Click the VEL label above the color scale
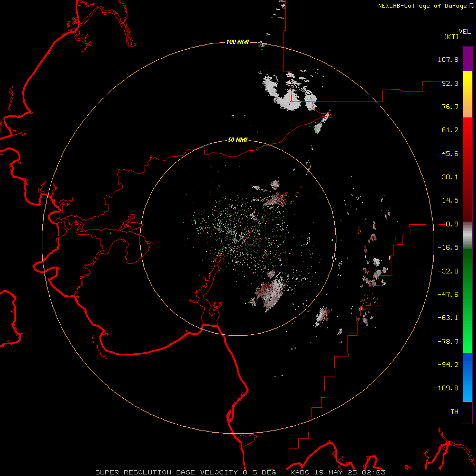This screenshot has height=476, width=476. pyautogui.click(x=464, y=32)
